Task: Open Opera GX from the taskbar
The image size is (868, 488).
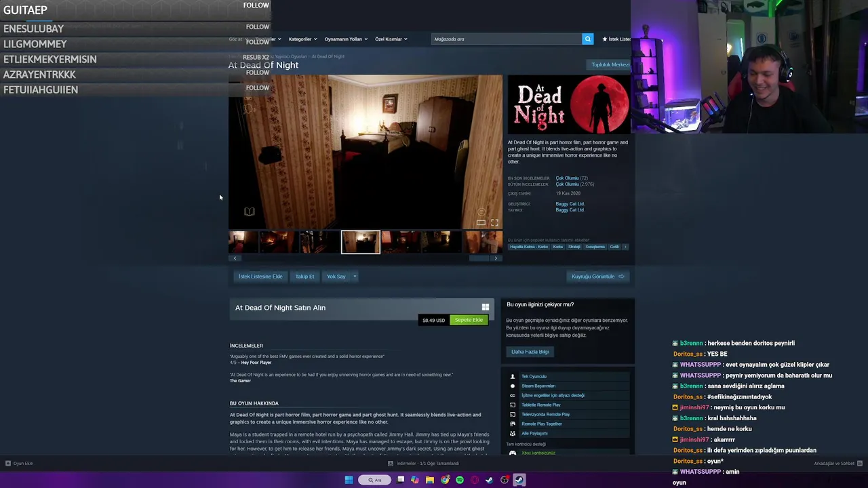Action: (x=475, y=480)
